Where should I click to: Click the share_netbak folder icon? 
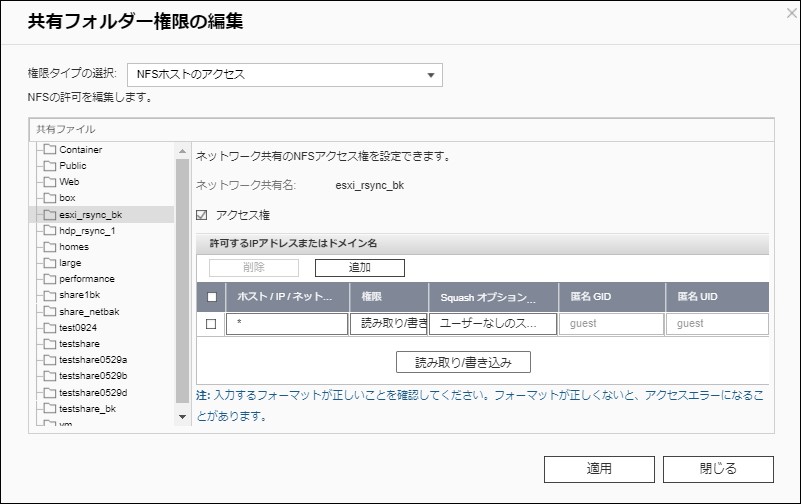tap(50, 311)
